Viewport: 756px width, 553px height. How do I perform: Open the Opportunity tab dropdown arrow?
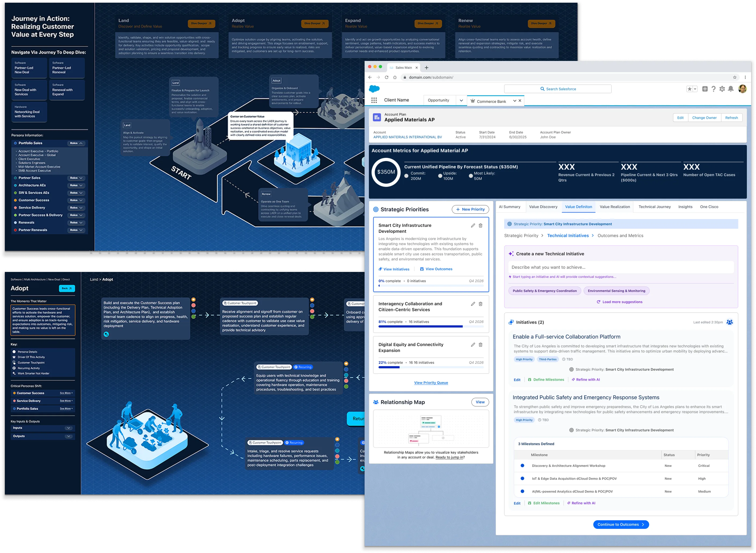[x=461, y=100]
